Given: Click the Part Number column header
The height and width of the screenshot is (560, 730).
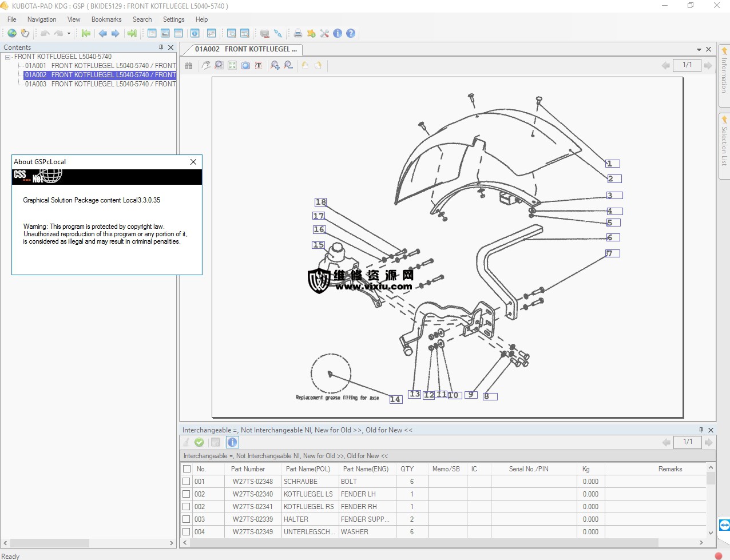Looking at the screenshot, I should coord(248,469).
